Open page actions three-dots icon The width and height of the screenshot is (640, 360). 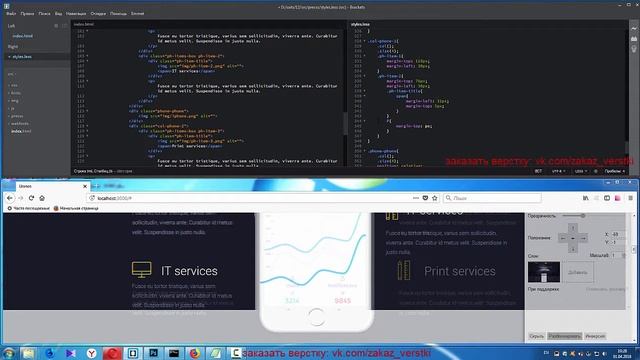pos(416,198)
